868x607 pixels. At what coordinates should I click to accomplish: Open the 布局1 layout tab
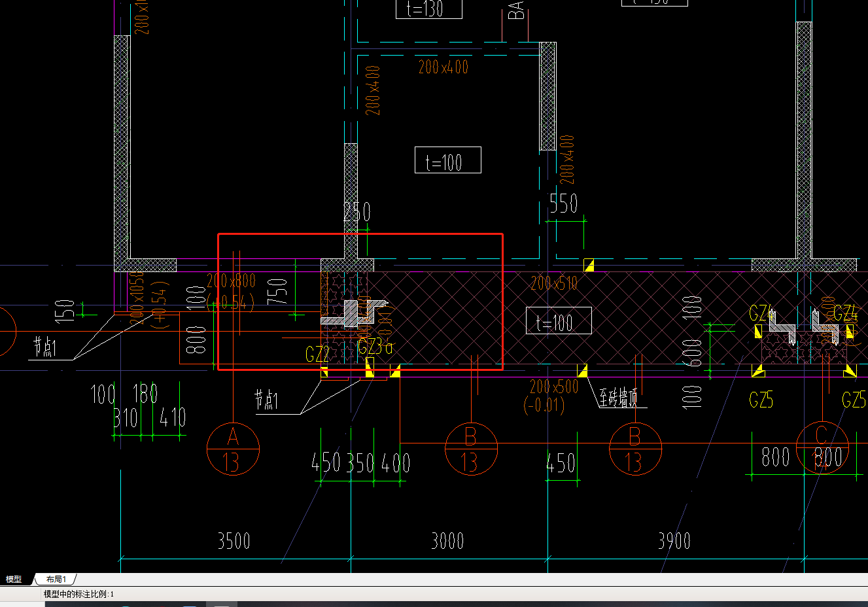coord(56,580)
